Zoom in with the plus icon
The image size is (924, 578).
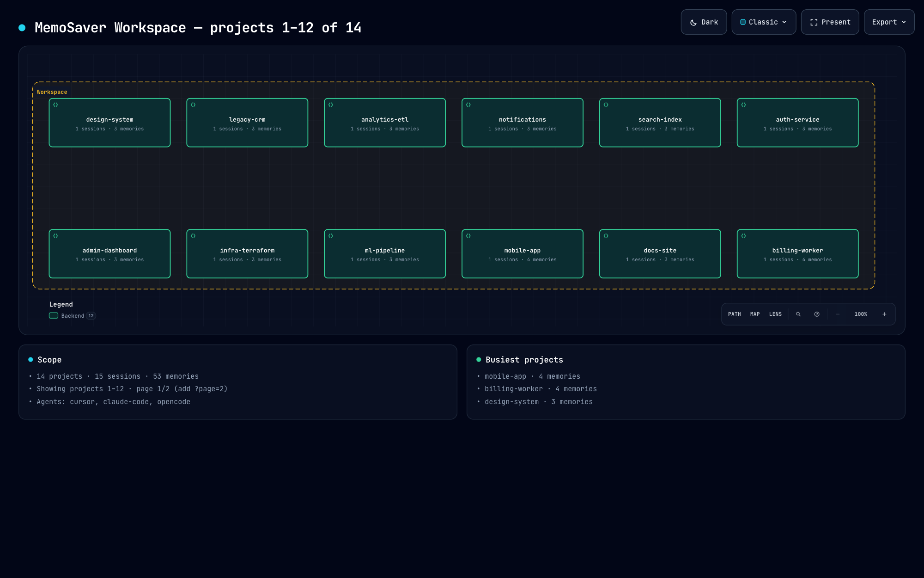(884, 314)
